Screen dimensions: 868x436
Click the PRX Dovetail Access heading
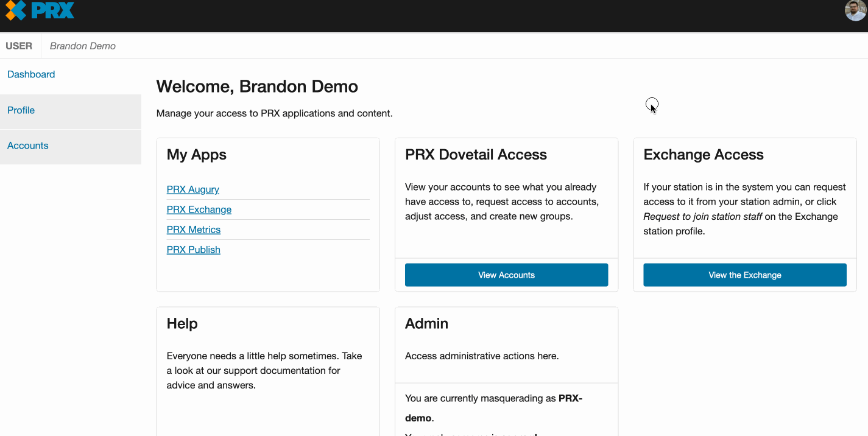476,154
